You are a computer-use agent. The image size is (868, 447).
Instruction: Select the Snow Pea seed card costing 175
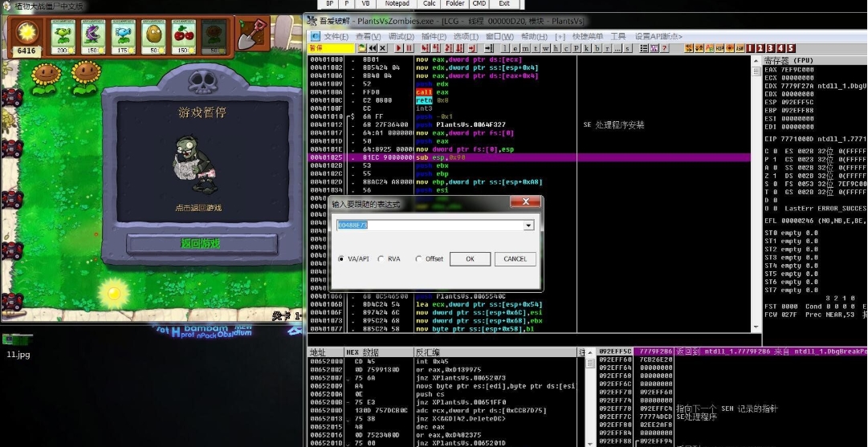pyautogui.click(x=123, y=37)
